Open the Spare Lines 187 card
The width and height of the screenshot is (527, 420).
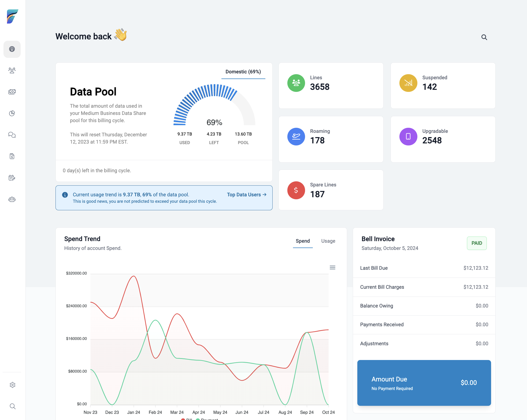[x=331, y=190]
